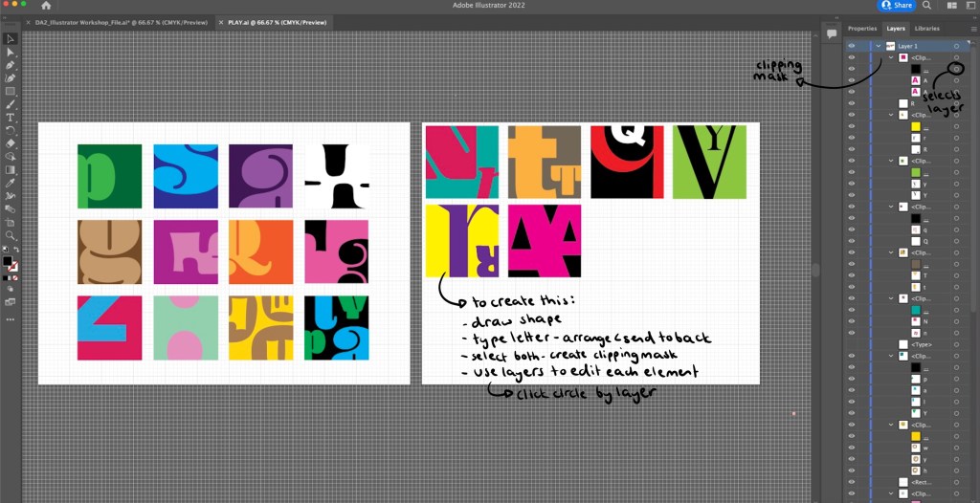Toggle visibility of the R sublayer

(852, 103)
